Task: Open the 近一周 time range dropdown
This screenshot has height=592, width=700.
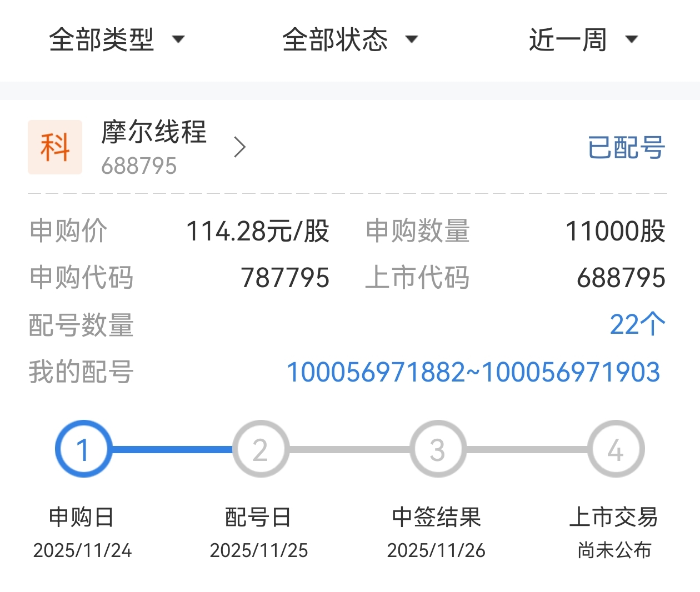Action: 583,40
